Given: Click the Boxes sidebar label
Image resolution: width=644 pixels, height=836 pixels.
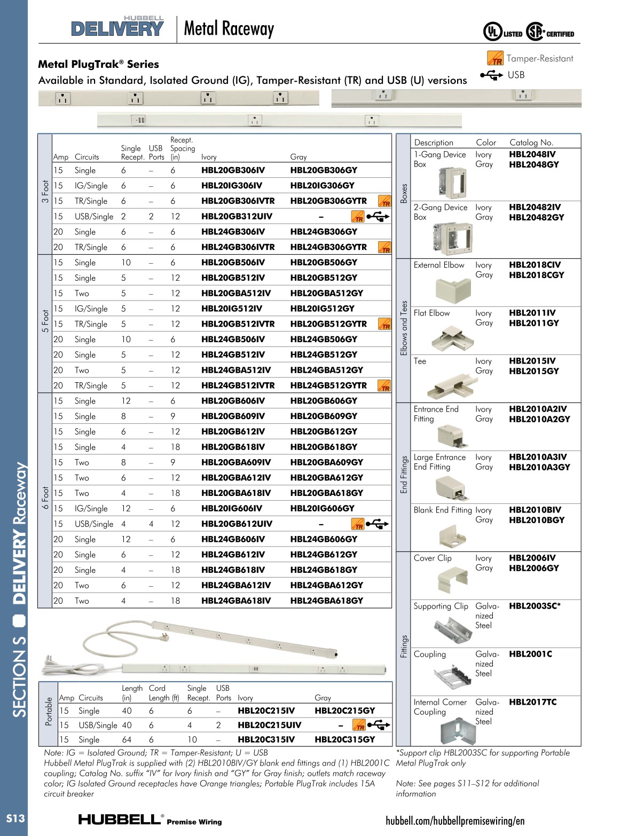Looking at the screenshot, I should click(x=405, y=192).
